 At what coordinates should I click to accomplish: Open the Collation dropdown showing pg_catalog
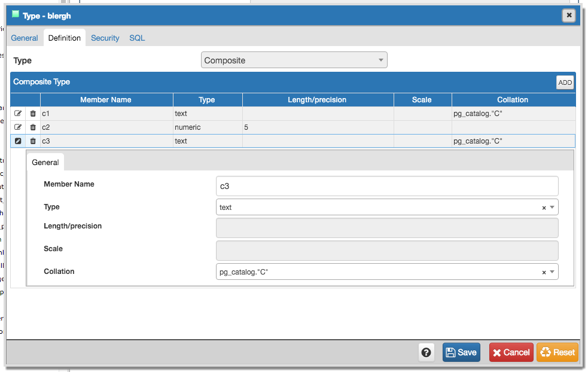(552, 272)
